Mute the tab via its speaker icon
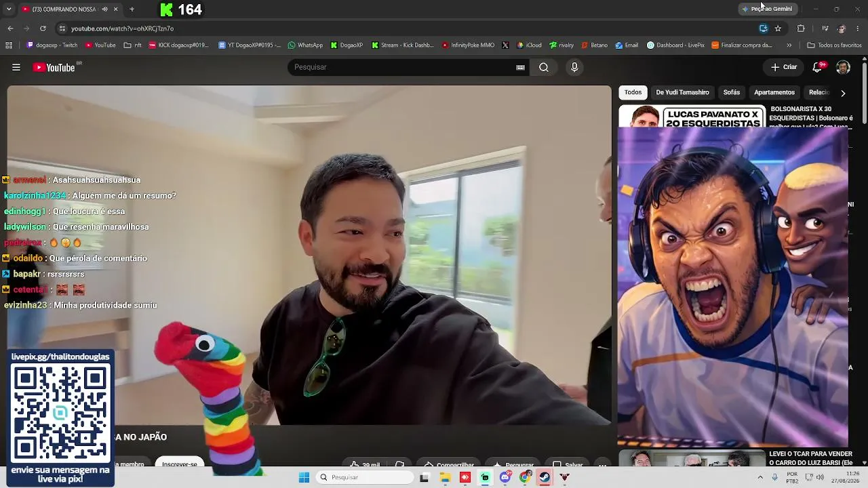 (104, 9)
